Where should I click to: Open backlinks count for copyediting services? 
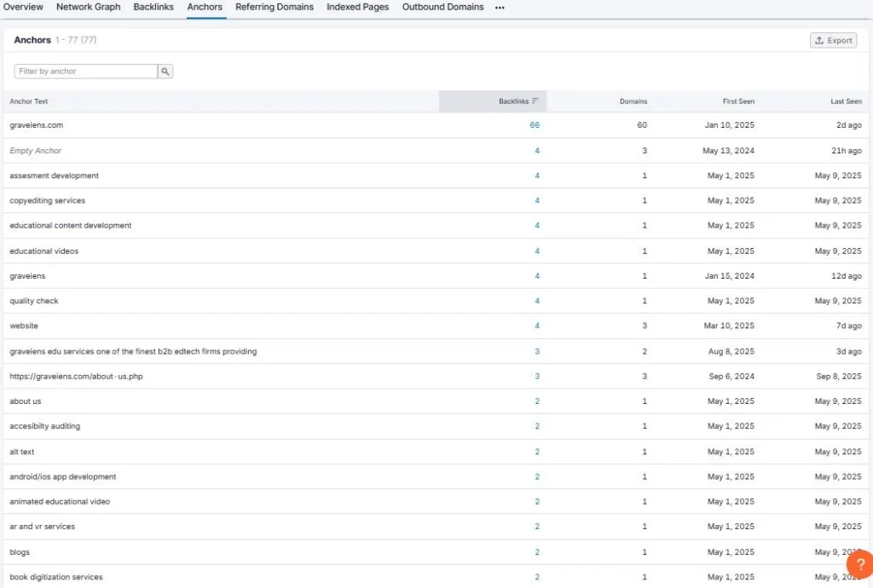tap(537, 201)
